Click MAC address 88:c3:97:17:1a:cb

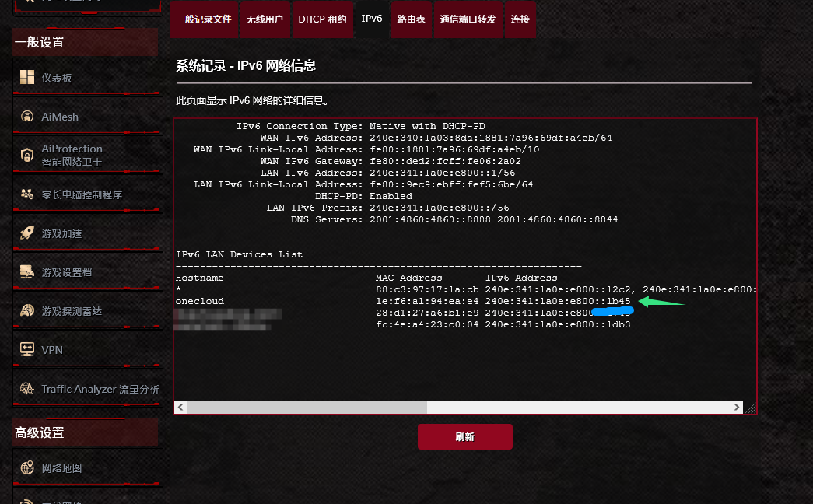(x=427, y=289)
